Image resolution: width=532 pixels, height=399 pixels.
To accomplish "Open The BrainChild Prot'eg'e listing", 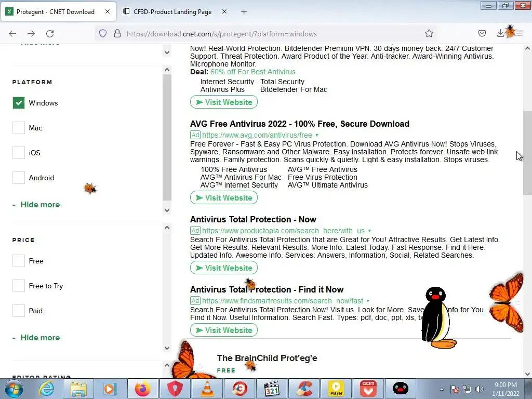I will pyautogui.click(x=267, y=358).
